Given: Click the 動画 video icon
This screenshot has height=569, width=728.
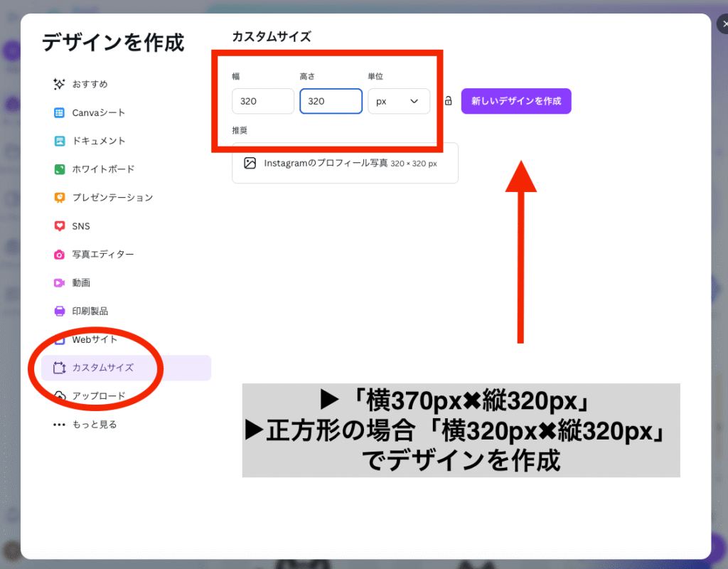Looking at the screenshot, I should pos(60,283).
